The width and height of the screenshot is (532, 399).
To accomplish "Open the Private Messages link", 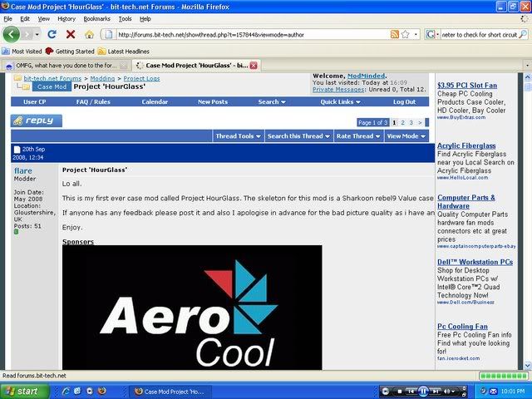I will point(338,90).
